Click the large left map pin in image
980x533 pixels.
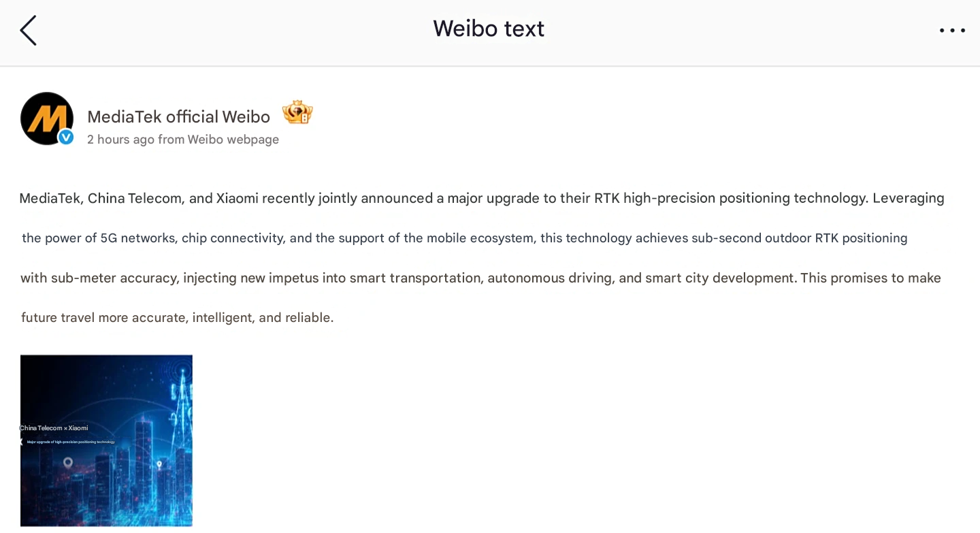pyautogui.click(x=68, y=463)
